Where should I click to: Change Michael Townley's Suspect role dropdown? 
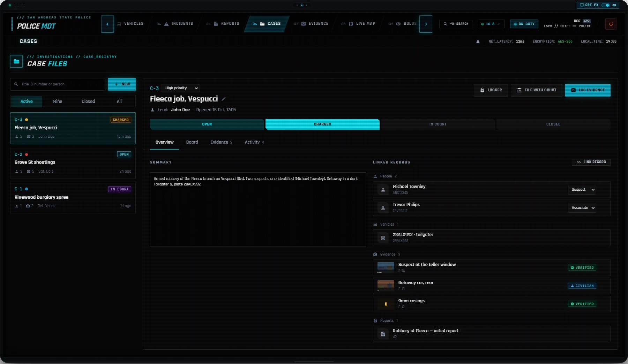click(582, 190)
